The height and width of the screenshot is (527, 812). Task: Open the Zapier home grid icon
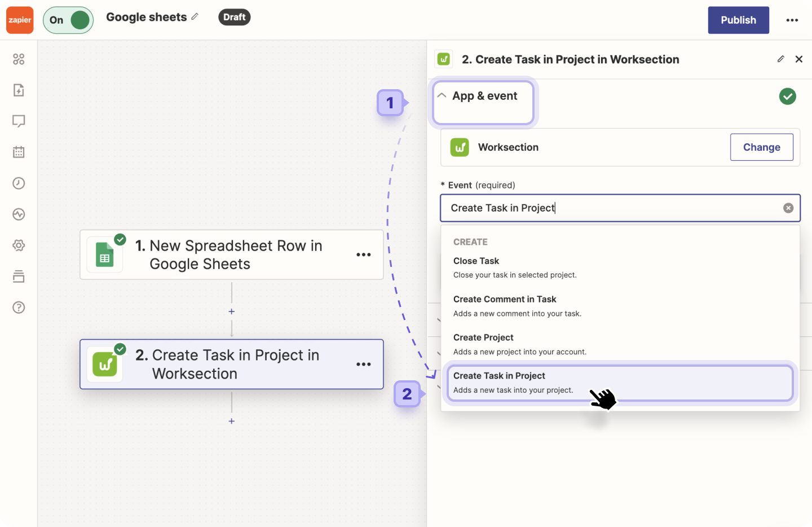(19, 59)
